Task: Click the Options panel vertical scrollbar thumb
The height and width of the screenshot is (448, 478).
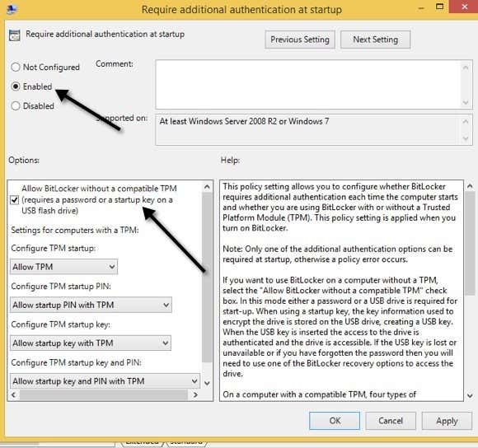Action: 207,278
